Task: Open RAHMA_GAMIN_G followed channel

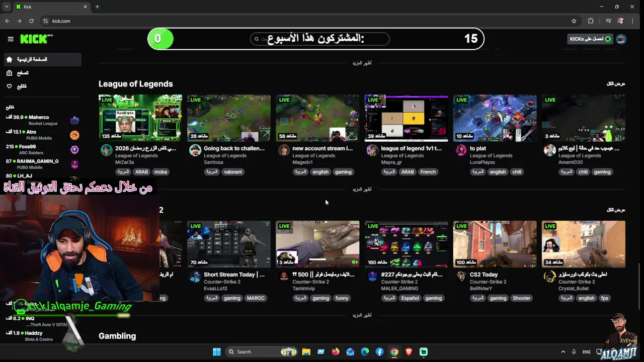Action: 42,164
